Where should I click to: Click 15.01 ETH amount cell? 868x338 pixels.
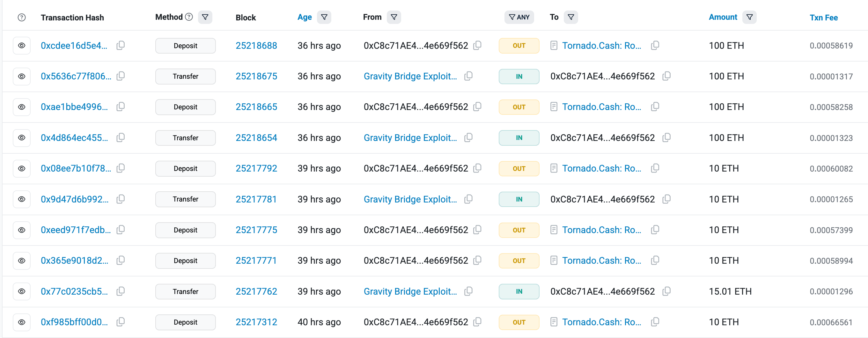[x=730, y=291]
